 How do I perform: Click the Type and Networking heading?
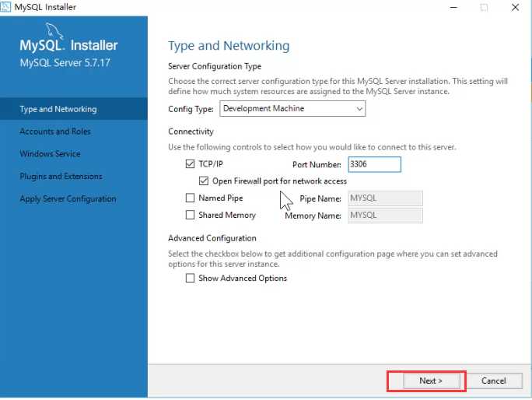point(229,45)
